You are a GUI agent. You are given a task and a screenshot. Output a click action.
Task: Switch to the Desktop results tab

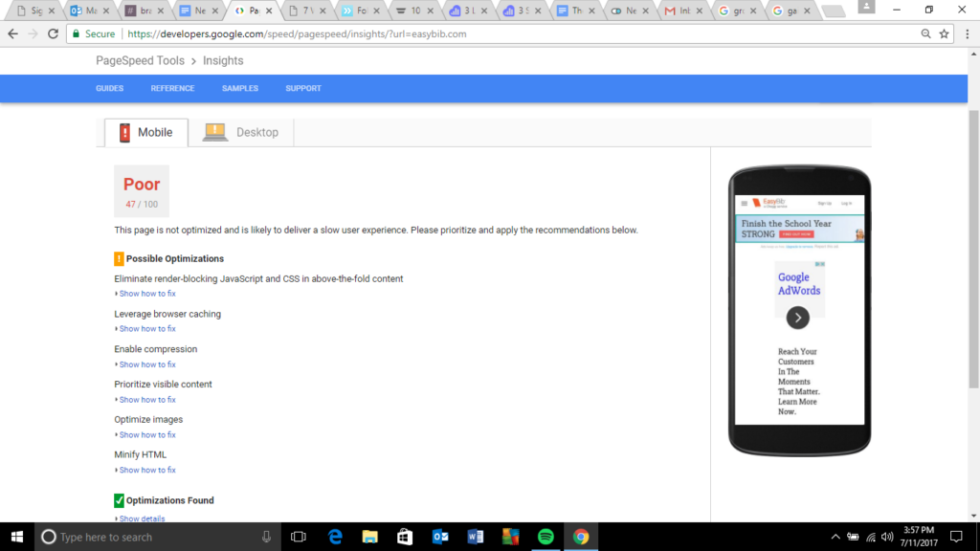tap(241, 132)
